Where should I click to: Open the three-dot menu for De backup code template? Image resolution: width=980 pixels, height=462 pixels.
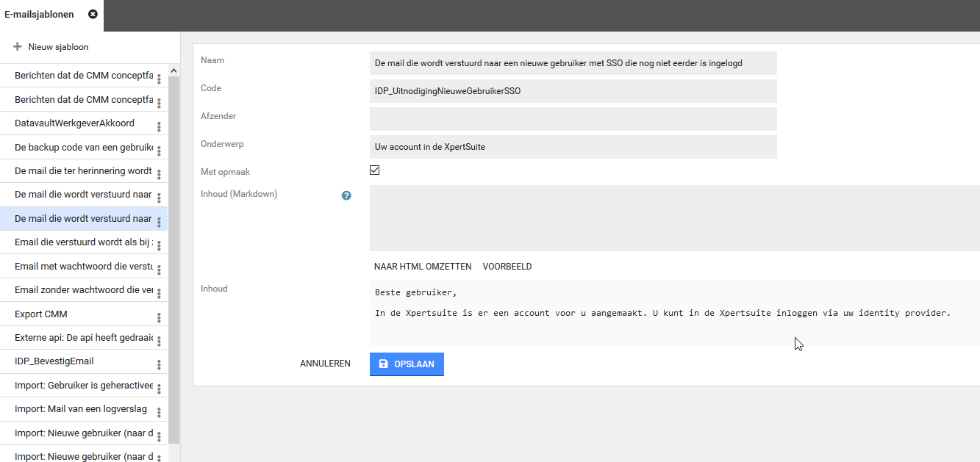(159, 151)
